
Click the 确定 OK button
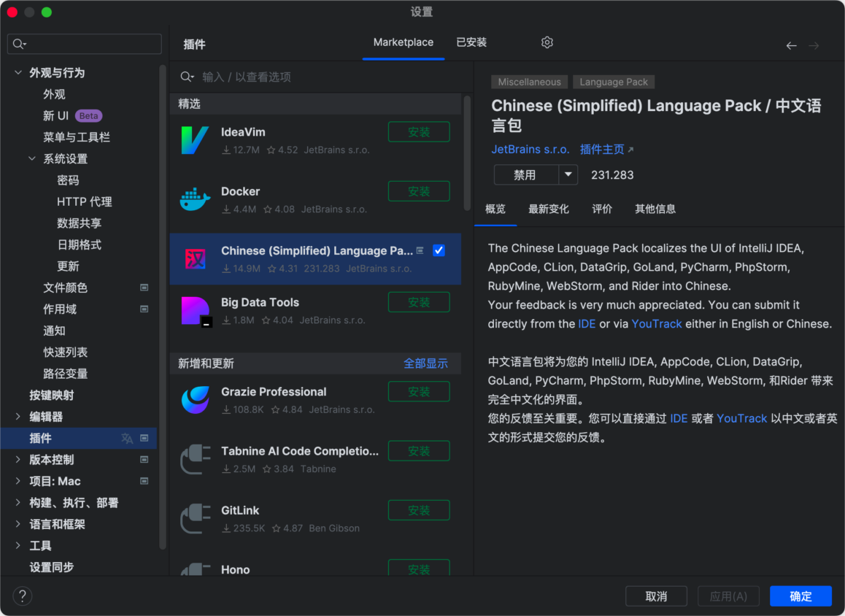[800, 596]
